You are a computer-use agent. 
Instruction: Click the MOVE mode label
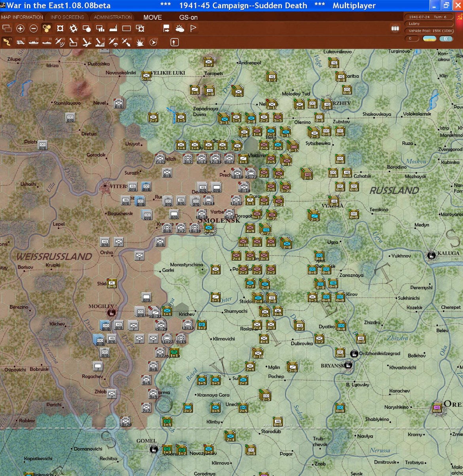point(153,17)
